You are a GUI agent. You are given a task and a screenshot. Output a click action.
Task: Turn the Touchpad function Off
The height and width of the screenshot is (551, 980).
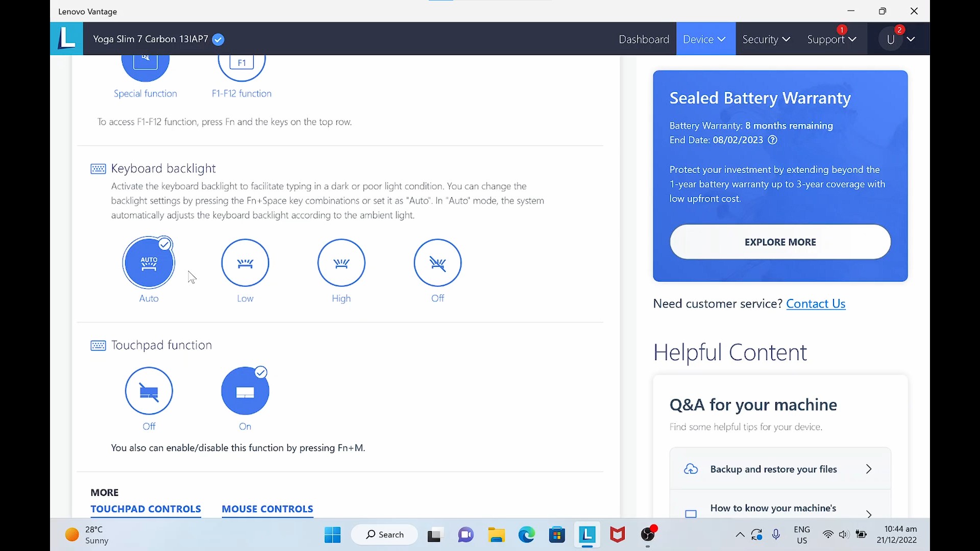[149, 391]
